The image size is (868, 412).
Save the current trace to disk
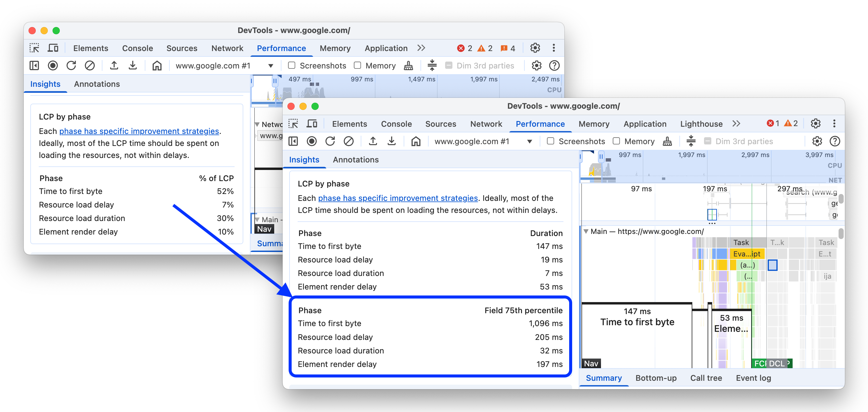392,141
